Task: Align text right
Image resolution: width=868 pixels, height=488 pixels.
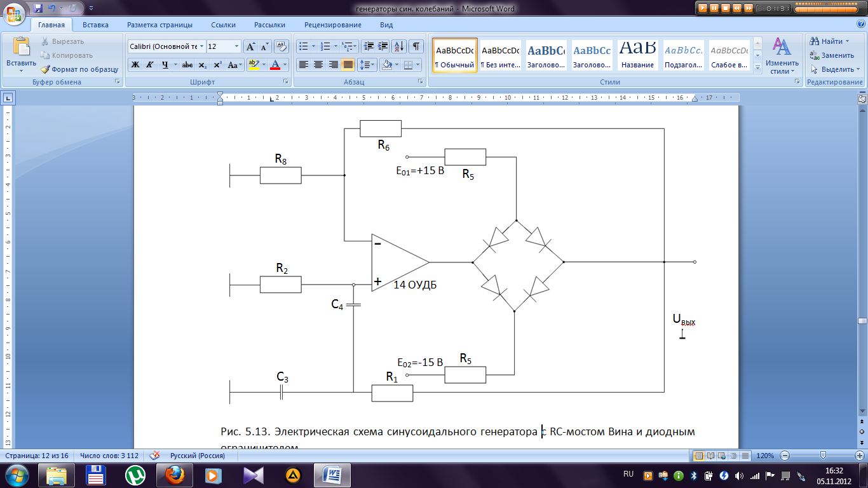Action: coord(333,65)
